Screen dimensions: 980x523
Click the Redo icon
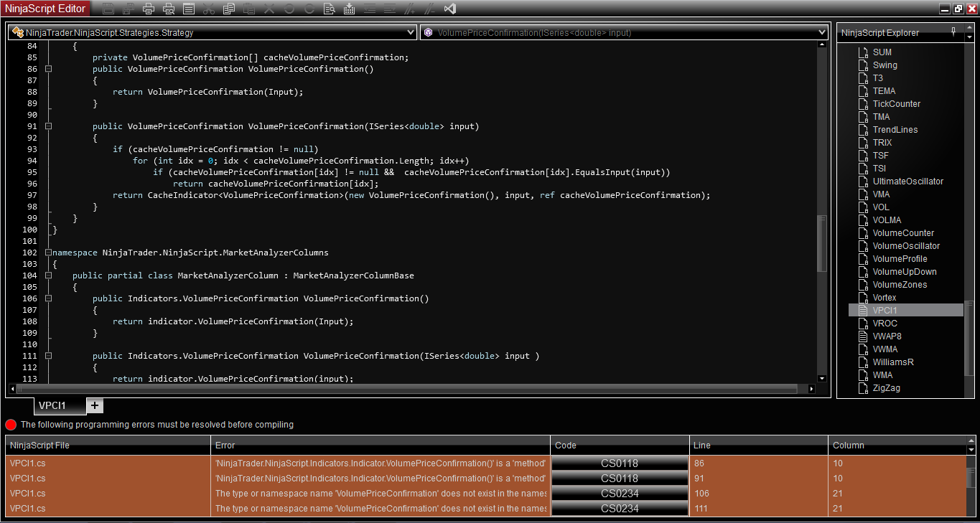[309, 9]
